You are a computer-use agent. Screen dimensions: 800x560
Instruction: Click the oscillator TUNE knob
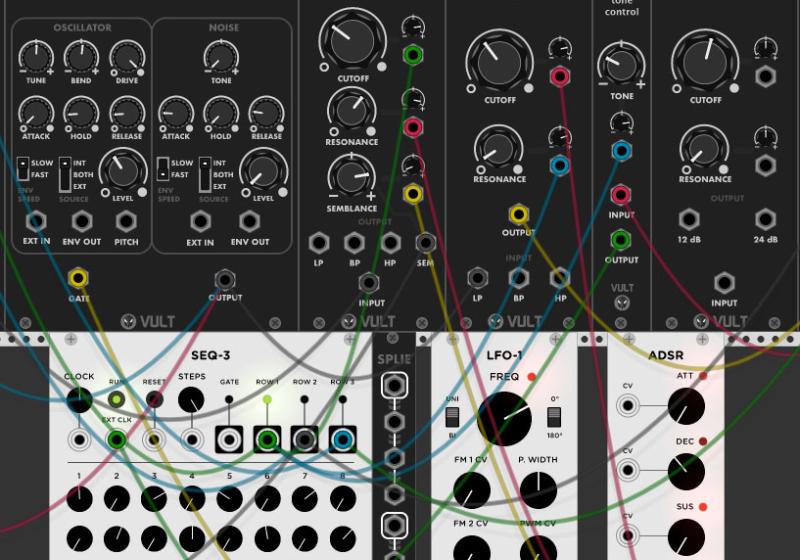(x=35, y=57)
